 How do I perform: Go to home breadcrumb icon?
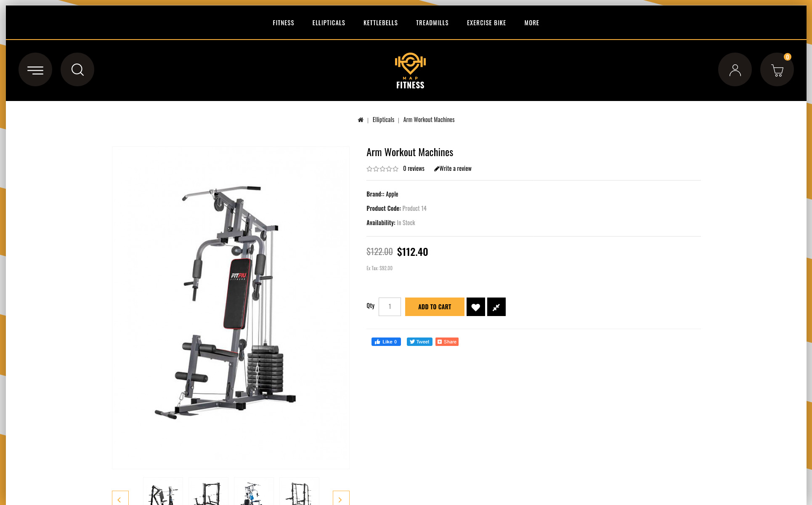[361, 120]
